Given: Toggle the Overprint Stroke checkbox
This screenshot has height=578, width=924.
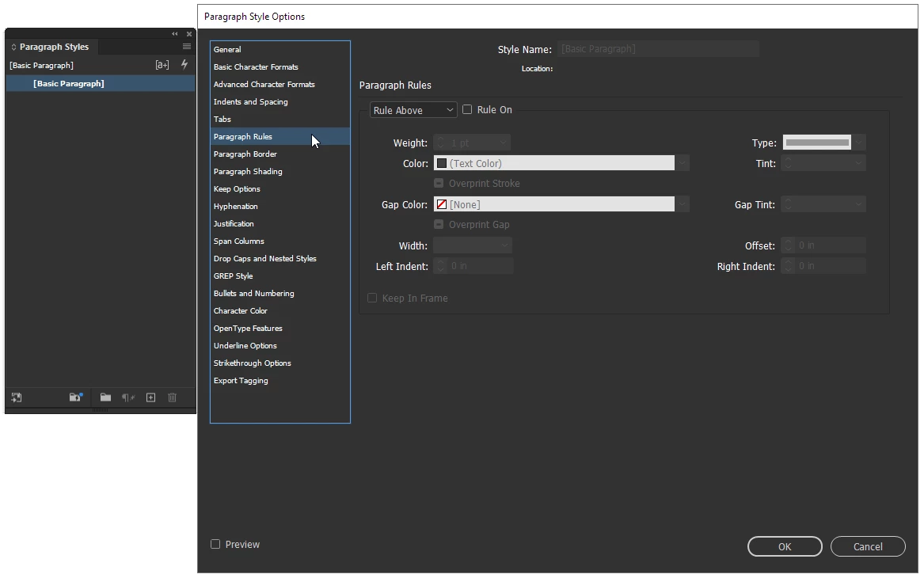Looking at the screenshot, I should (x=439, y=183).
